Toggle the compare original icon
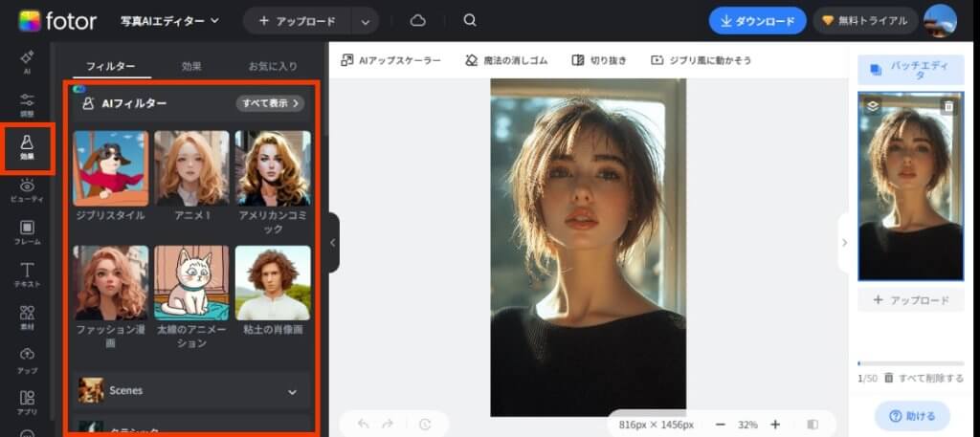The height and width of the screenshot is (437, 980). pos(813,425)
